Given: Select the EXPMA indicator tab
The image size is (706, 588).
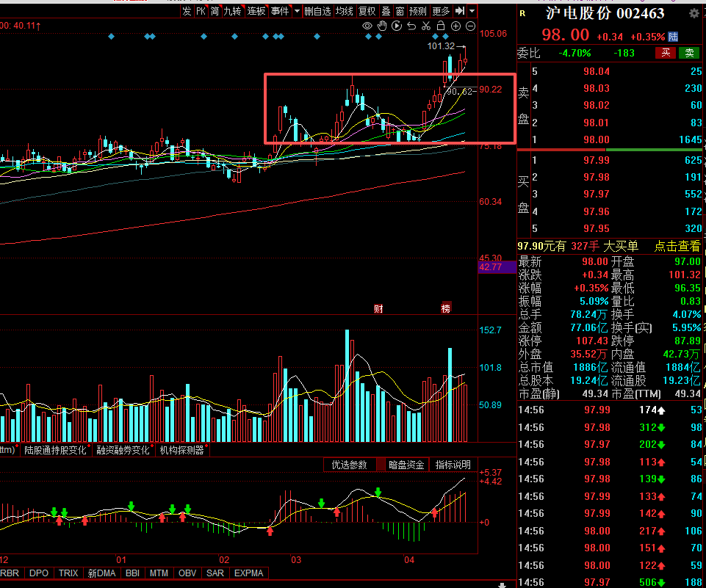Looking at the screenshot, I should coord(249,573).
